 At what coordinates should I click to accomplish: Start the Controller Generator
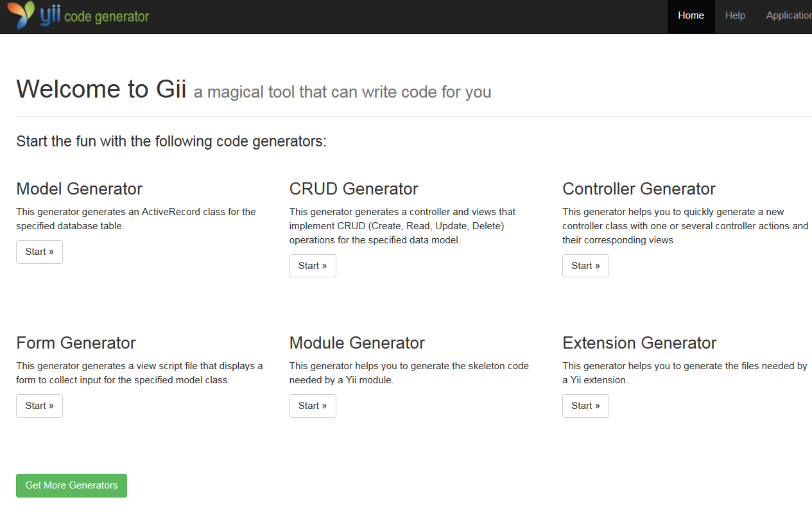tap(585, 266)
